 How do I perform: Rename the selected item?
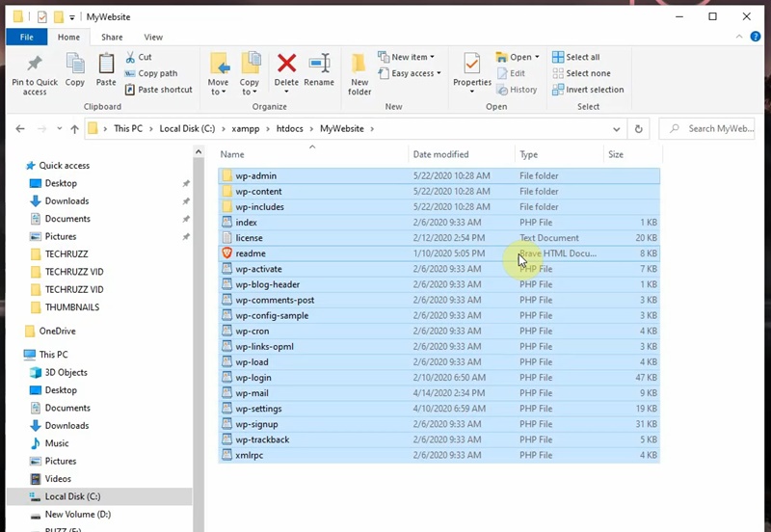point(319,69)
